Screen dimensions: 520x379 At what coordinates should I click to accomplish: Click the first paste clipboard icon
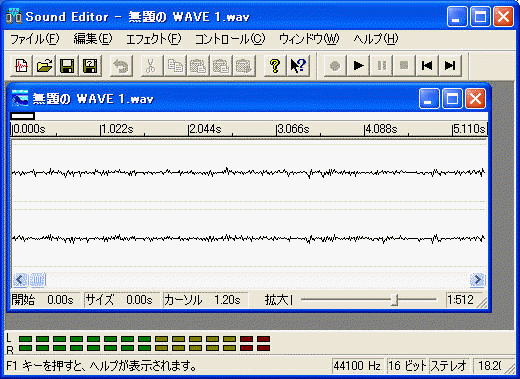coord(198,66)
